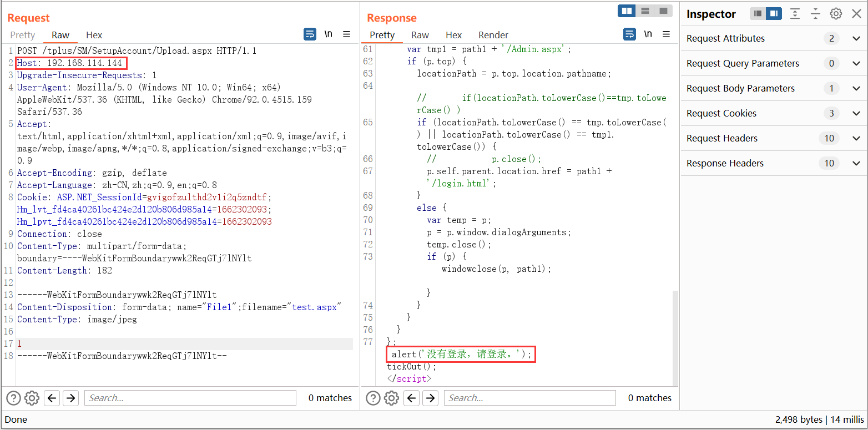Click the ASP.NET_SessionId cookie line
The width and height of the screenshot is (868, 430).
coord(144,197)
